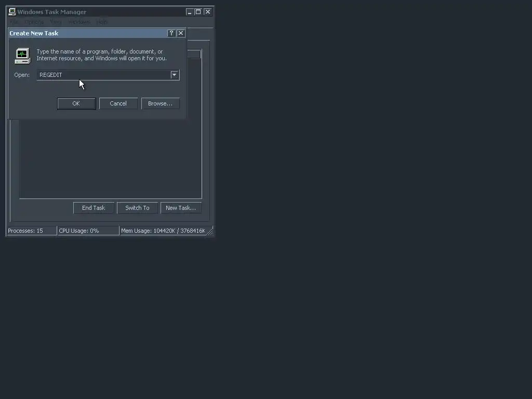Click the 'Mem Usage: 104420K' status entry
Image resolution: width=532 pixels, height=399 pixels.
[163, 231]
